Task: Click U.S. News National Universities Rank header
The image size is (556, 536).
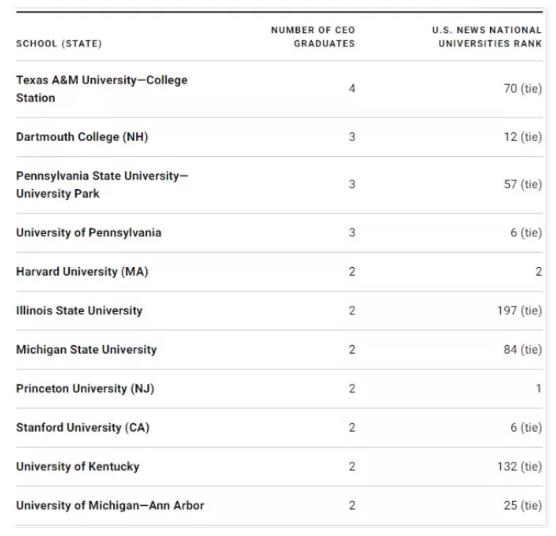Action: click(487, 37)
